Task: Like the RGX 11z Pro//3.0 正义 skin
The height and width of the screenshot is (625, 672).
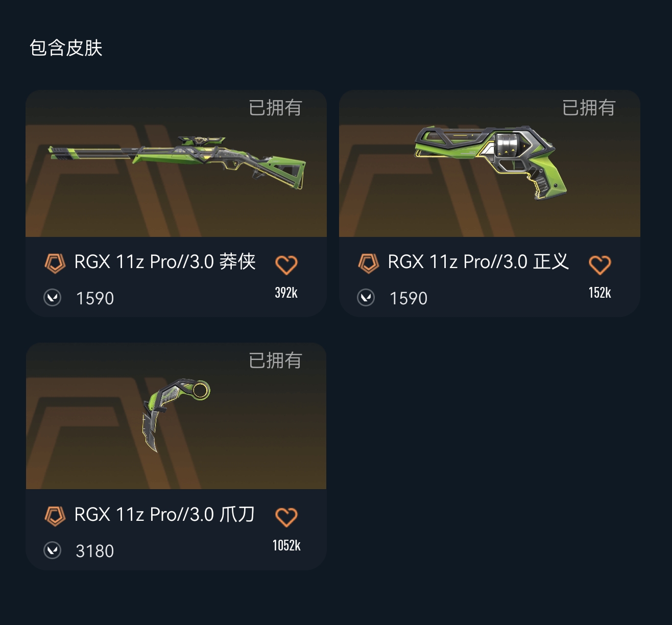Action: [x=600, y=265]
